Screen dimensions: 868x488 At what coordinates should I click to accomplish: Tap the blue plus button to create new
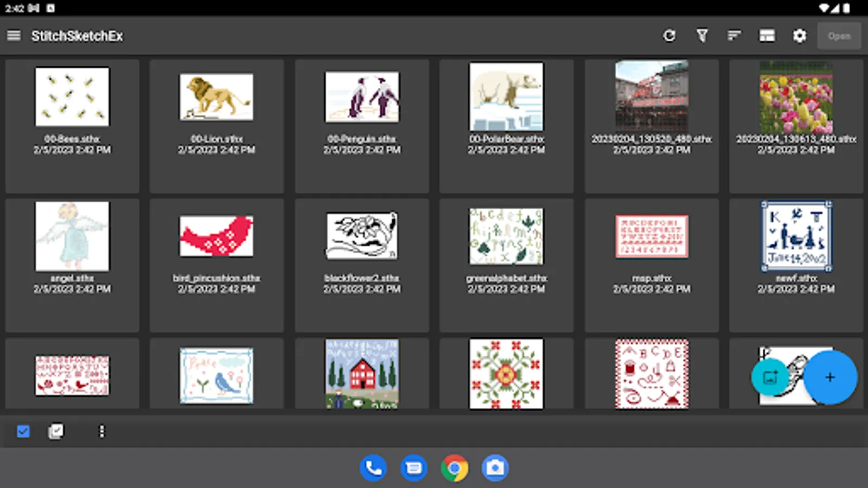tap(830, 377)
